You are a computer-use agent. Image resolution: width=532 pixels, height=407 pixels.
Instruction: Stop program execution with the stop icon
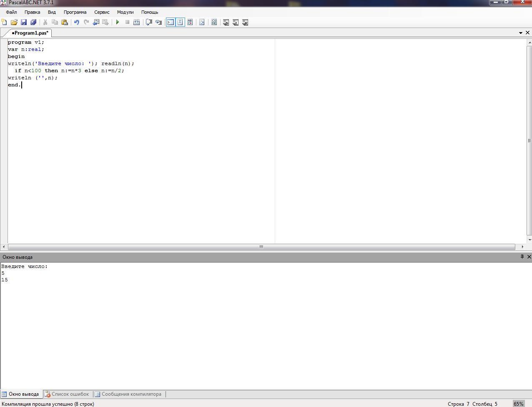pos(127,22)
